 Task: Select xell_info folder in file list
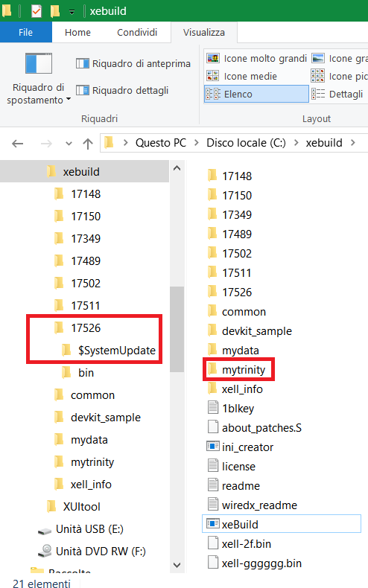235,389
